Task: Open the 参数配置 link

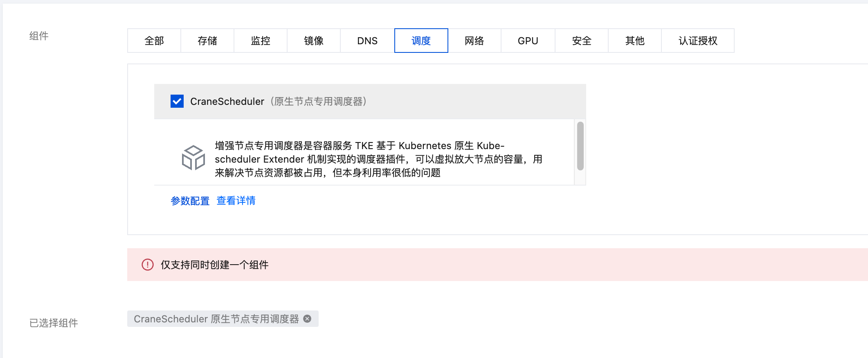Action: click(x=190, y=201)
